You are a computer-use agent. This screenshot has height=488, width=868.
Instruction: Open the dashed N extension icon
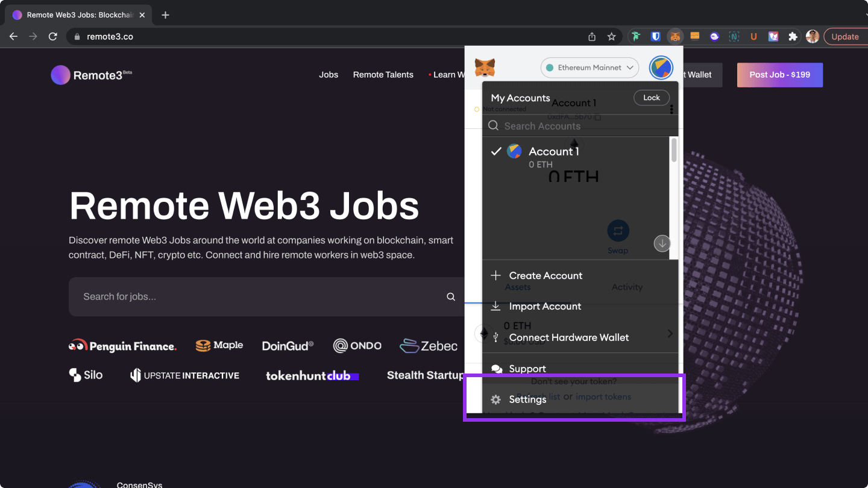coord(734,37)
